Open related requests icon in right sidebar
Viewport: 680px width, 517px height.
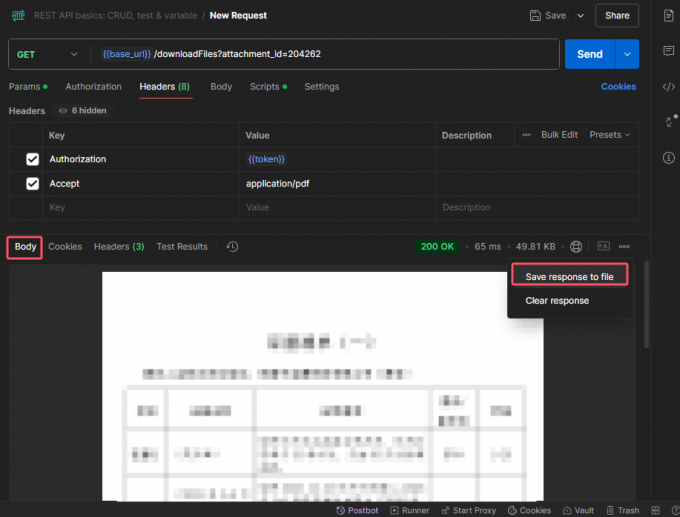tap(670, 121)
